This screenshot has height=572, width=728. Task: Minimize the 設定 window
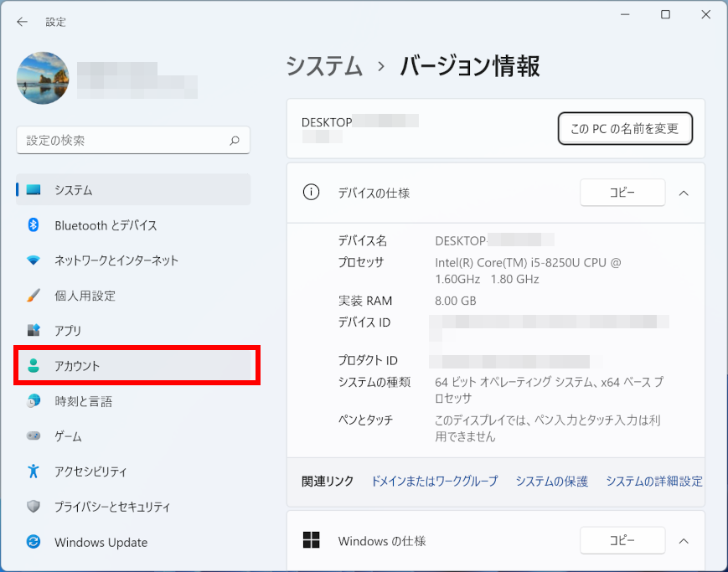click(625, 15)
